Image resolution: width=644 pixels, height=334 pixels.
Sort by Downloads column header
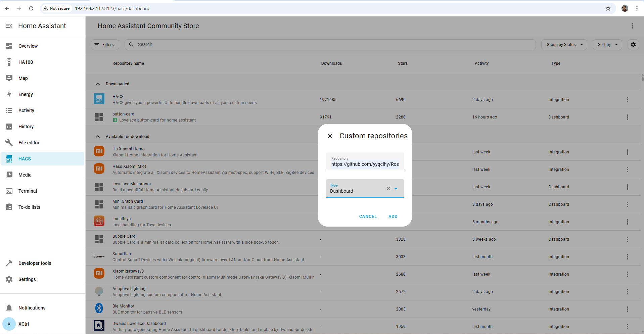tap(331, 63)
